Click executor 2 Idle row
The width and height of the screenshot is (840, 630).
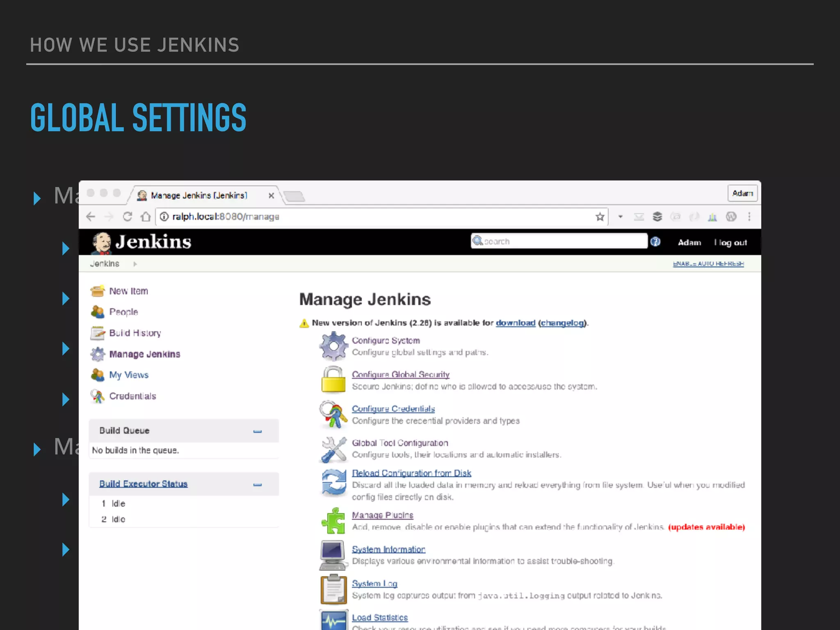click(184, 519)
